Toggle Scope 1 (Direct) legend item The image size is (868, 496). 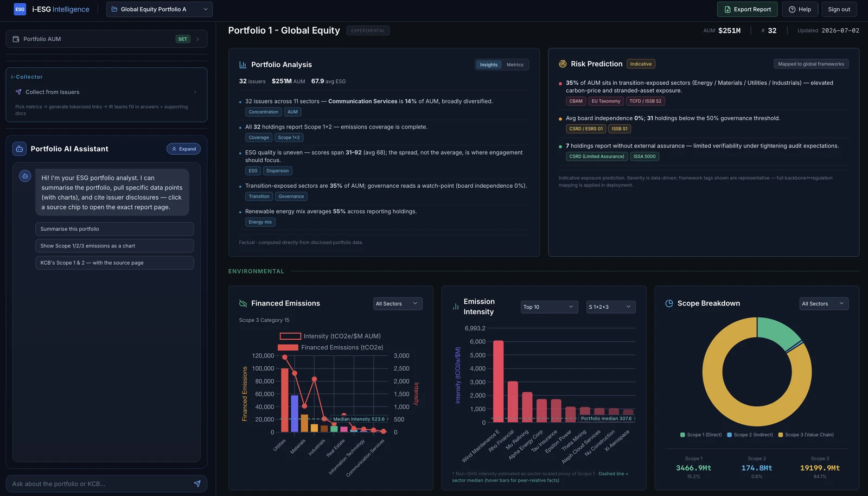[x=701, y=435]
